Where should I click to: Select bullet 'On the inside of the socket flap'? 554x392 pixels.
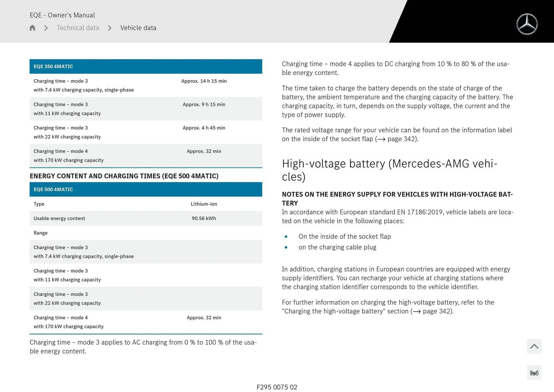pyautogui.click(x=345, y=236)
